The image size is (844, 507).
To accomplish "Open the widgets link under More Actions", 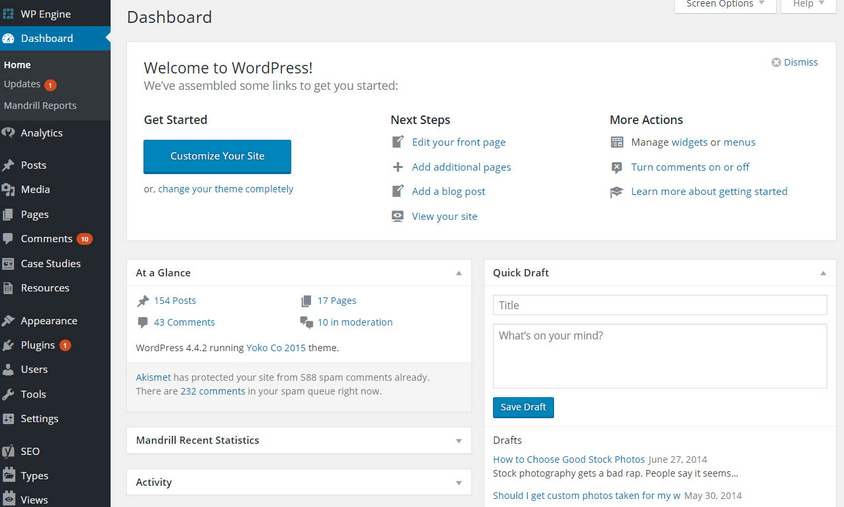I will click(689, 142).
